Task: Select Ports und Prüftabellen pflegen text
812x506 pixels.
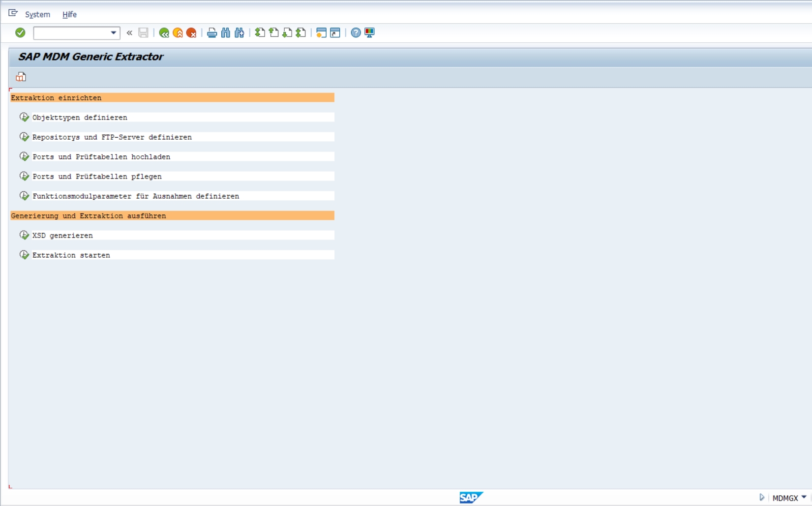Action: [97, 177]
